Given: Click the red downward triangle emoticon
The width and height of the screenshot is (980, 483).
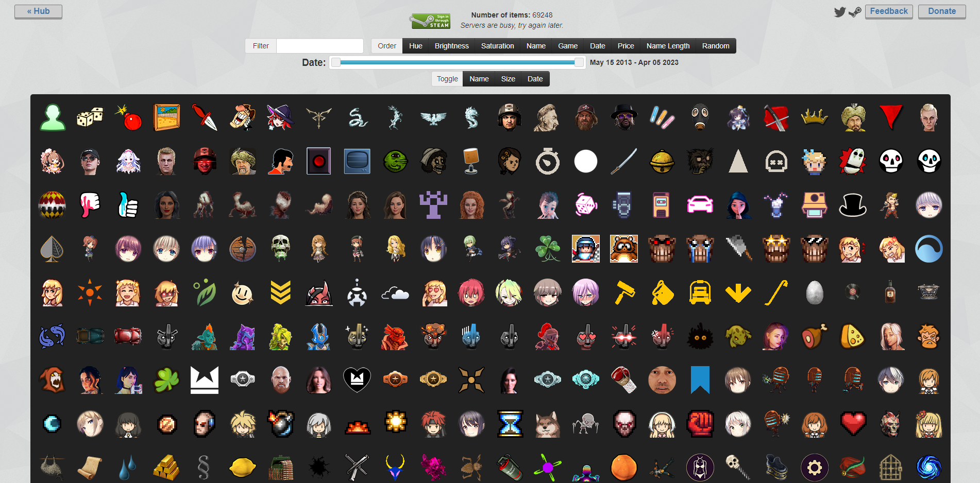Looking at the screenshot, I should pyautogui.click(x=891, y=117).
